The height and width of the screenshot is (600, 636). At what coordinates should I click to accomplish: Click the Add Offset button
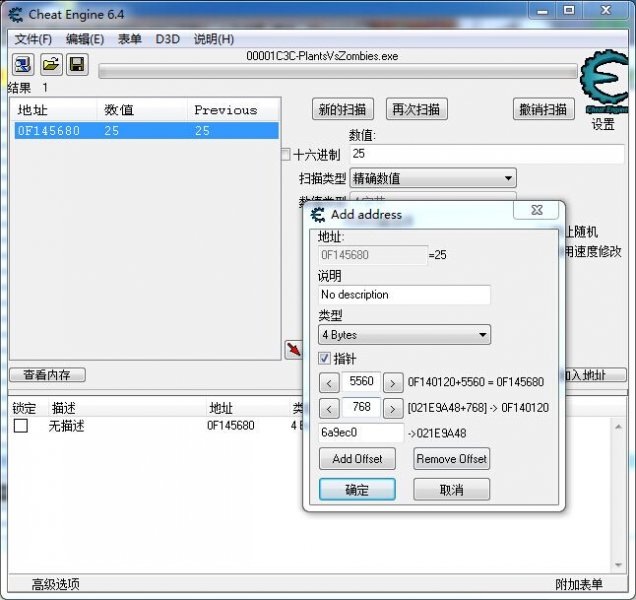point(357,459)
